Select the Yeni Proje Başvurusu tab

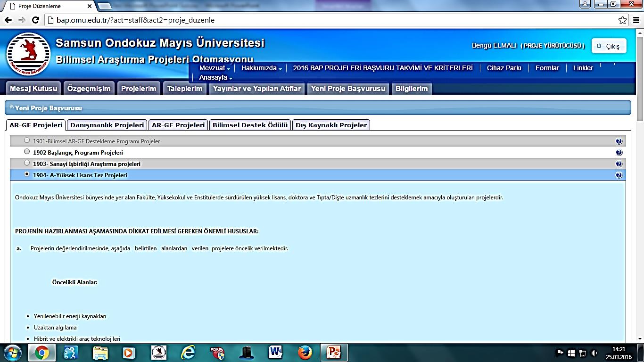click(348, 89)
